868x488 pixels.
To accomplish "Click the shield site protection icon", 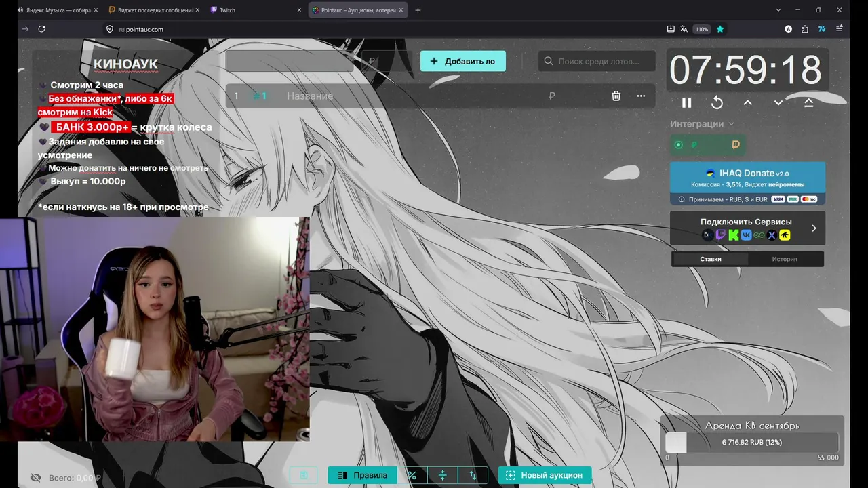I will [109, 29].
